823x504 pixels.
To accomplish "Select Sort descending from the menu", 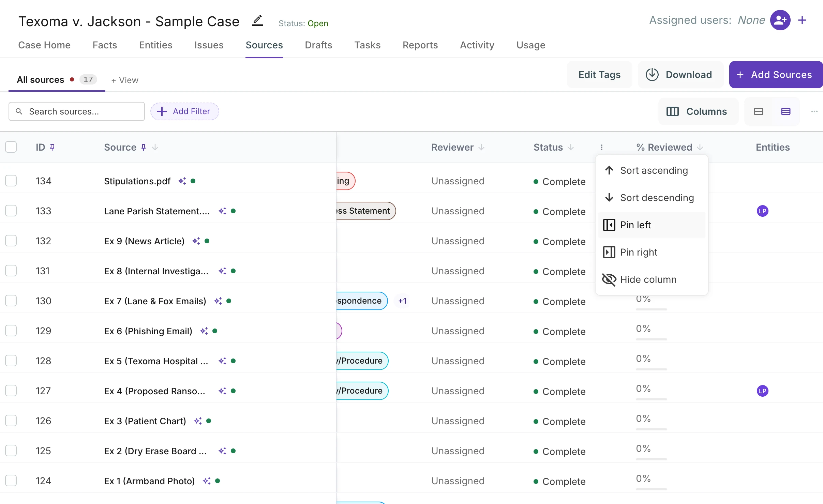I will 652,198.
